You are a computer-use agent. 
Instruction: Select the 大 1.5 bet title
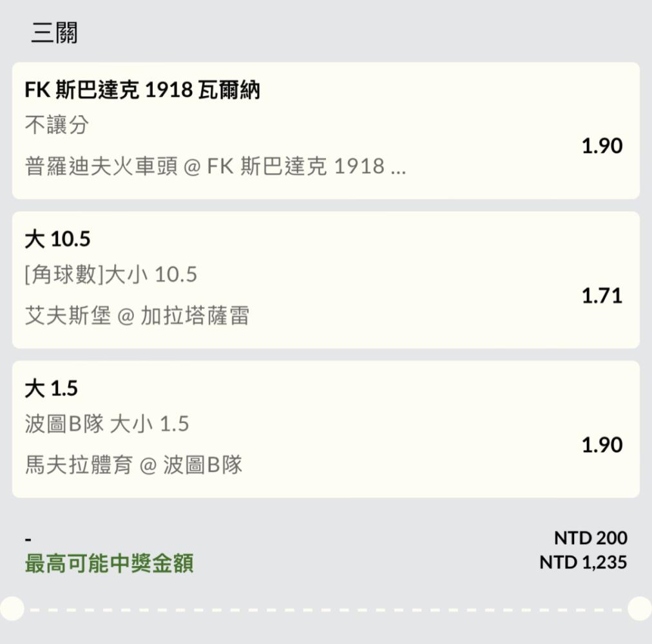tap(51, 388)
